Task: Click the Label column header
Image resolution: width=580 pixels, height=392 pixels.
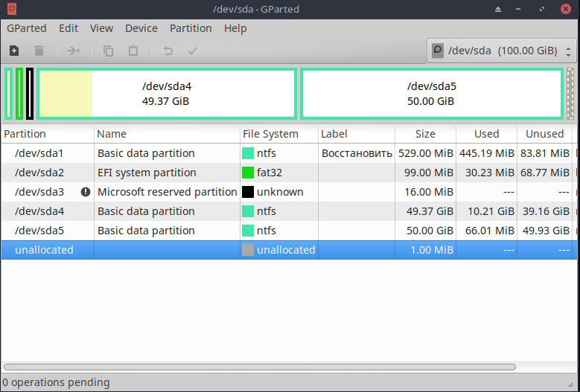Action: 357,134
